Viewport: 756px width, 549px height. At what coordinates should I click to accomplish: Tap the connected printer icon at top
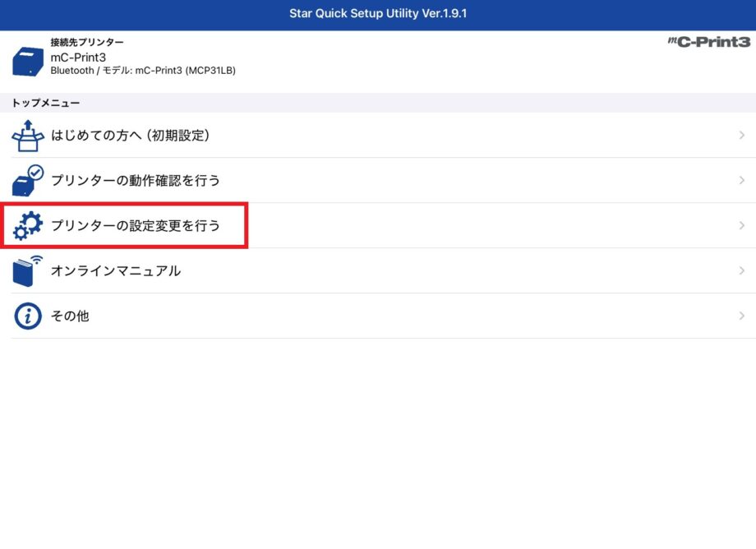pyautogui.click(x=28, y=62)
